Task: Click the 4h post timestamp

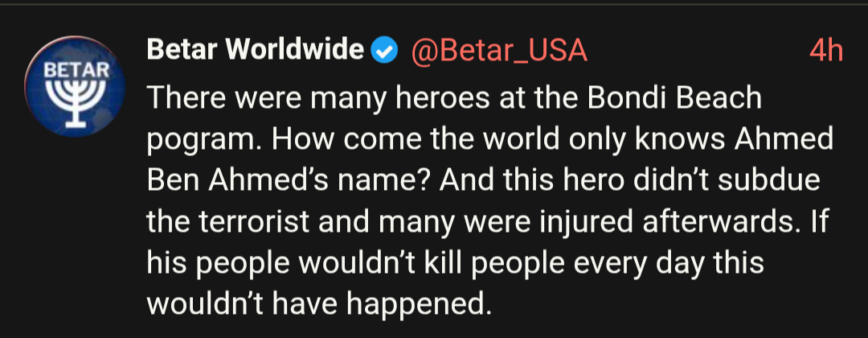Action: click(825, 52)
